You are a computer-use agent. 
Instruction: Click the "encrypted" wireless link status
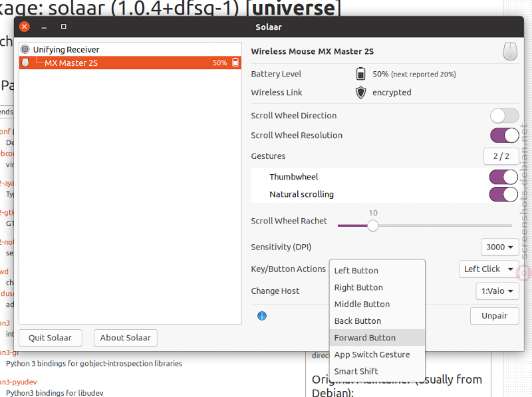pos(392,92)
